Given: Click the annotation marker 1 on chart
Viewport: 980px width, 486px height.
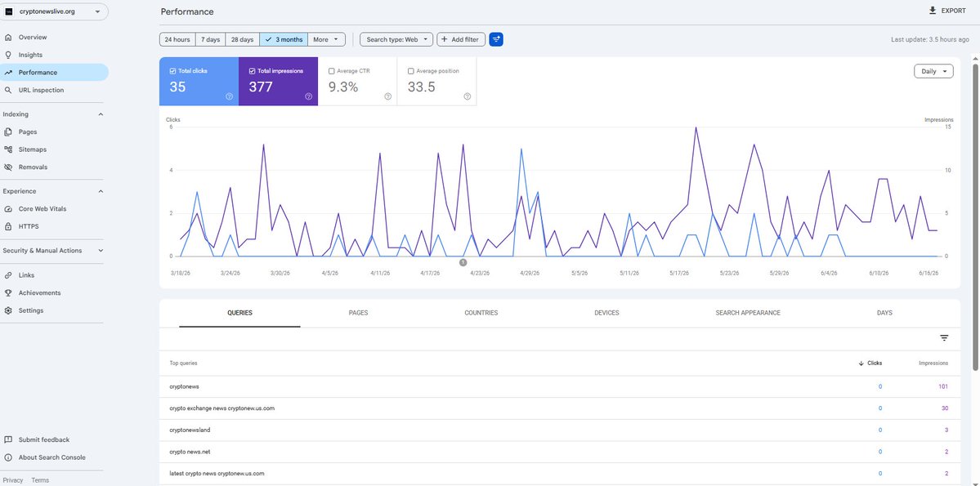Looking at the screenshot, I should coord(463,262).
